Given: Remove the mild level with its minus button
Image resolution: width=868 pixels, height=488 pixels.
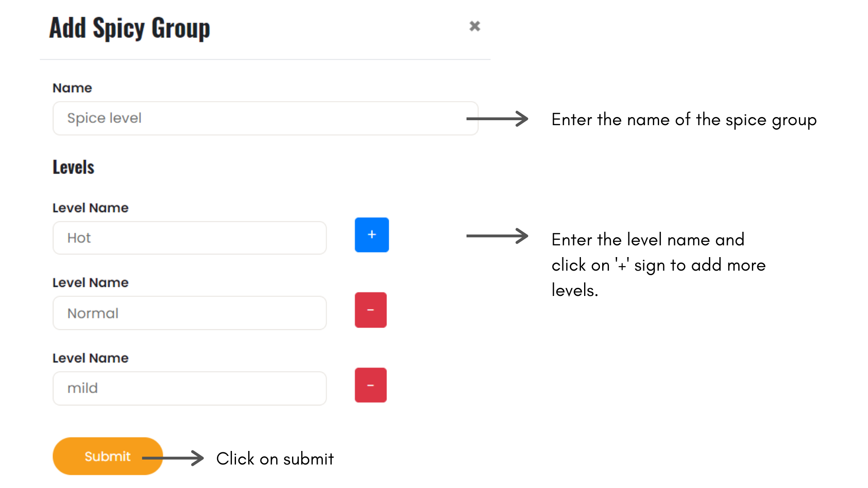Looking at the screenshot, I should pyautogui.click(x=371, y=385).
